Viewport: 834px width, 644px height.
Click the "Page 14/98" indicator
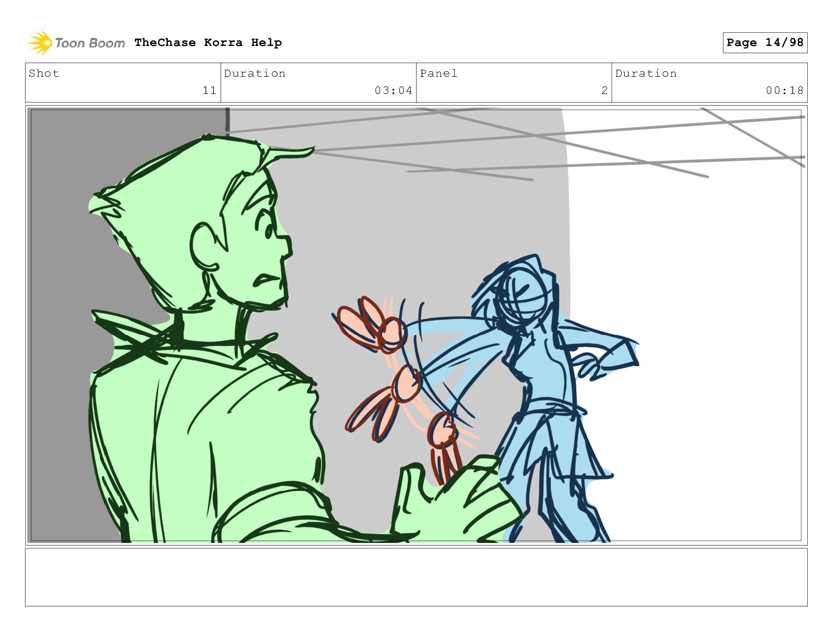point(765,42)
